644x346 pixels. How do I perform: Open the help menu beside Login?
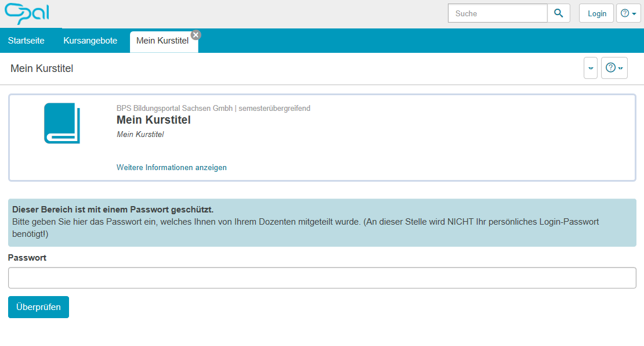pyautogui.click(x=628, y=13)
